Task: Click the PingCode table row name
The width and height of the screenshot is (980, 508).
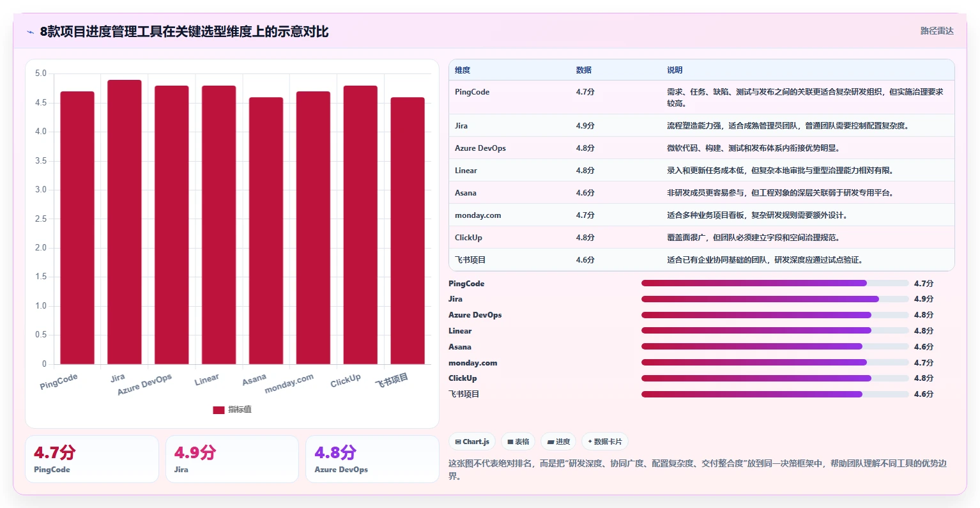Action: click(472, 92)
